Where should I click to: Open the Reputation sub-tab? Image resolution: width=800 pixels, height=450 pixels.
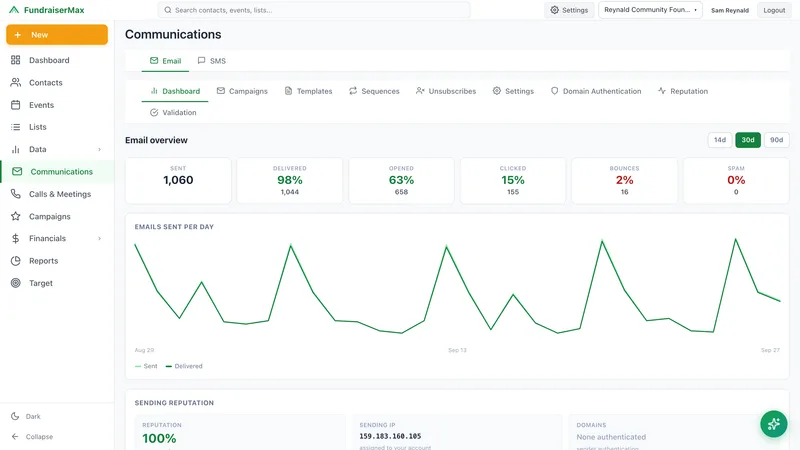(x=683, y=91)
